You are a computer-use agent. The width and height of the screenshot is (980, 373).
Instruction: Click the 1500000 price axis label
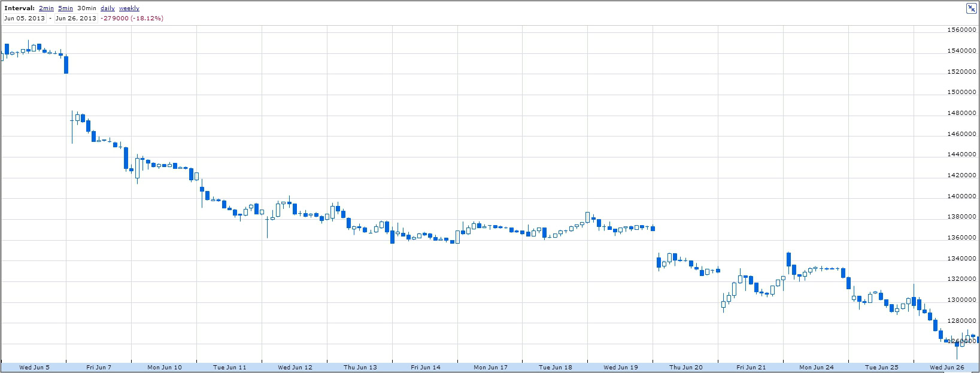point(963,92)
